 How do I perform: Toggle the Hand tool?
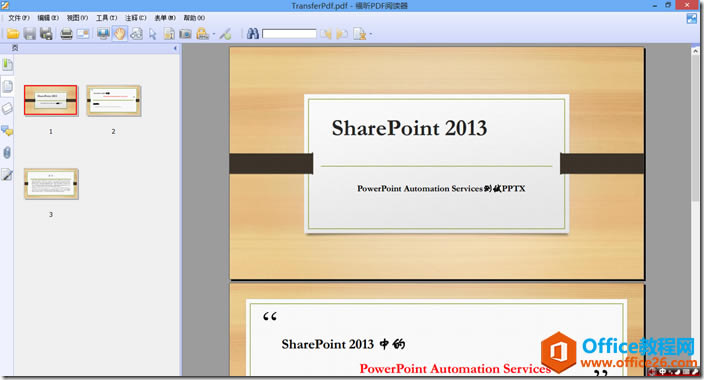click(119, 34)
